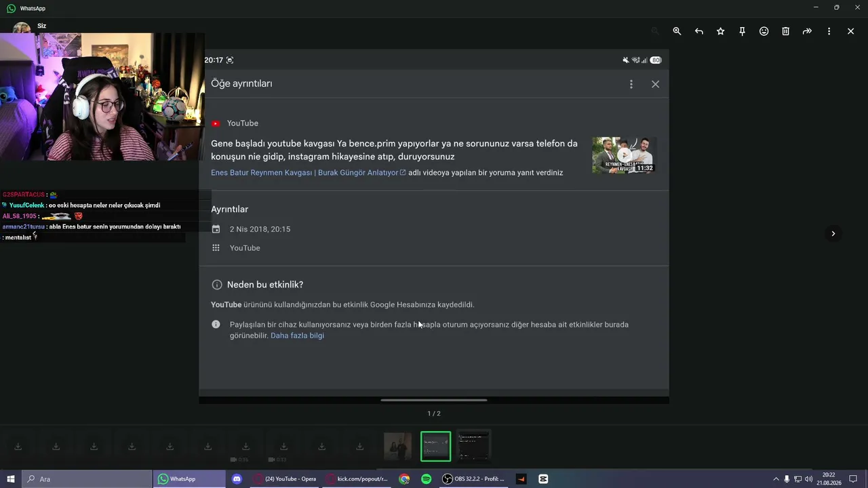Click the calendar icon beside 2 Nis 2018

point(216,229)
